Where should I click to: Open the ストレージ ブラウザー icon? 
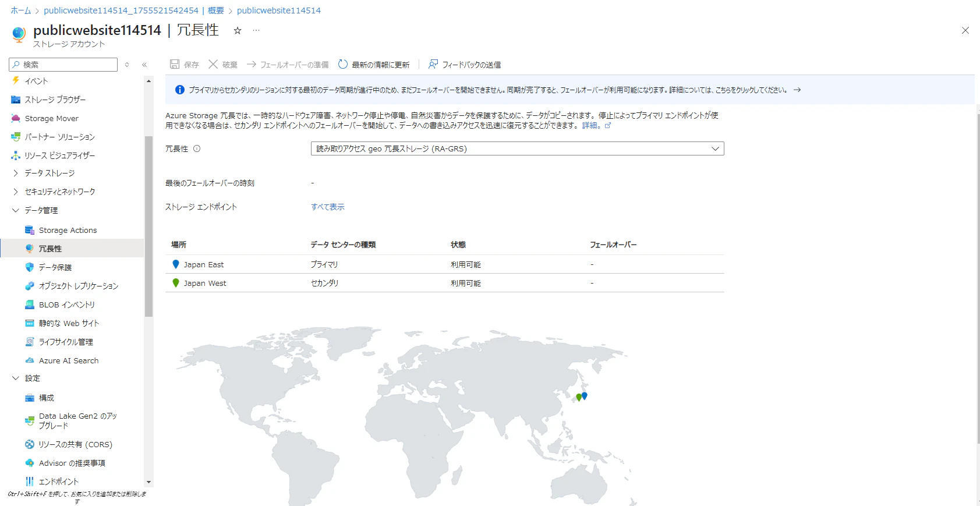click(16, 100)
